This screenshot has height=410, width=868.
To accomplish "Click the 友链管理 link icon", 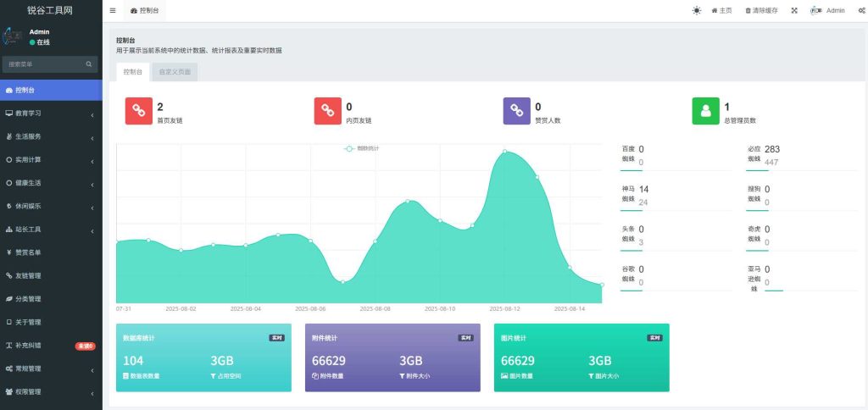I will pos(8,275).
